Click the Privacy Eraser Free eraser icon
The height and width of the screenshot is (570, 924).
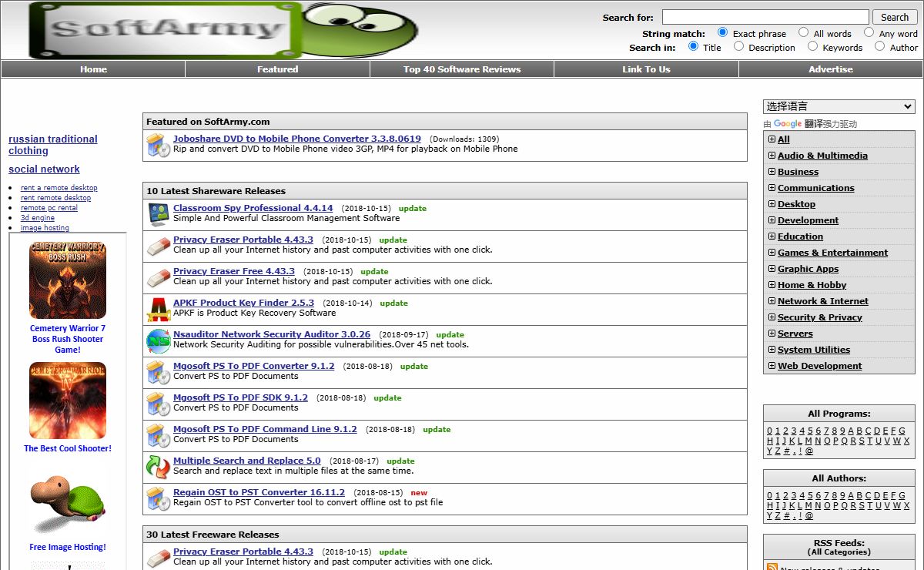pyautogui.click(x=158, y=277)
